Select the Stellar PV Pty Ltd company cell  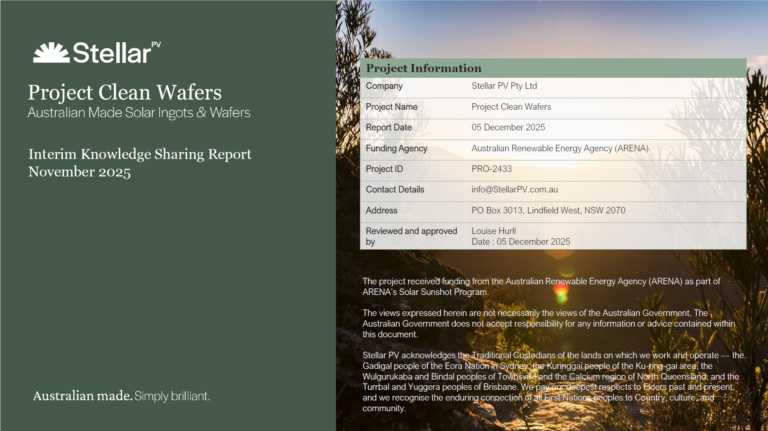511,86
